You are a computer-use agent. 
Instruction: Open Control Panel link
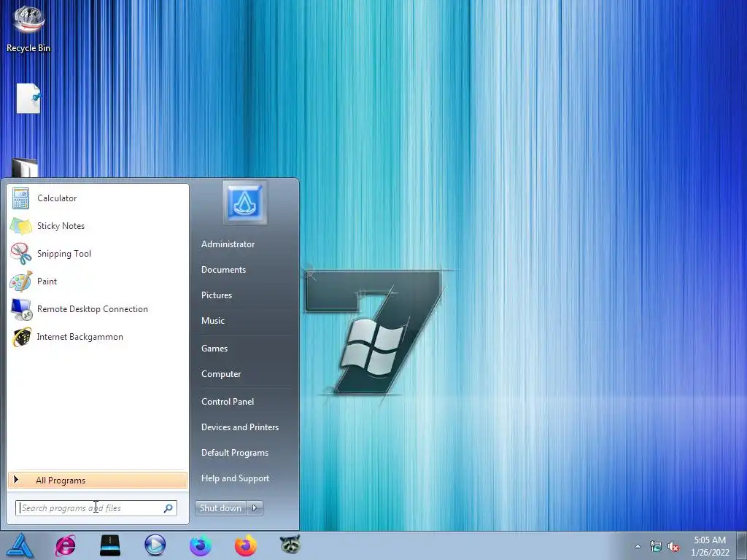click(x=228, y=402)
